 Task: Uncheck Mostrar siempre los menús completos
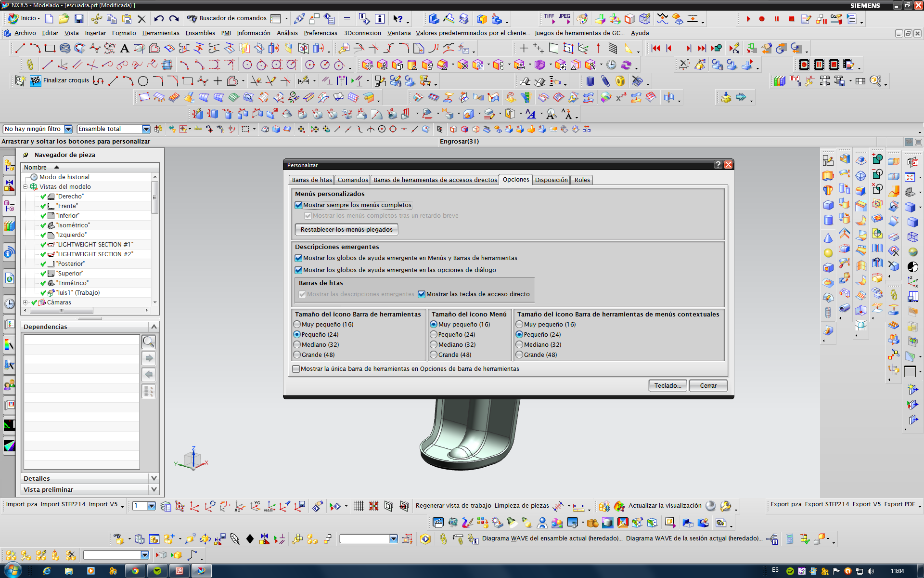point(298,205)
